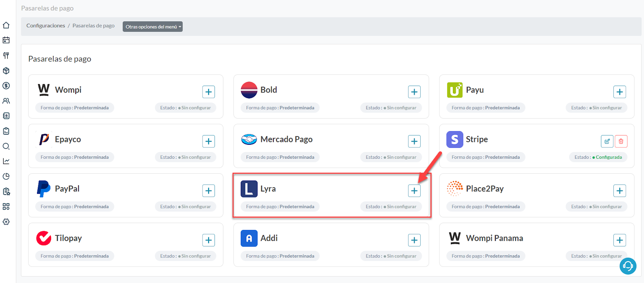Open the dollar coin icon in sidebar
Viewport: 644px width, 283px height.
pos(6,86)
